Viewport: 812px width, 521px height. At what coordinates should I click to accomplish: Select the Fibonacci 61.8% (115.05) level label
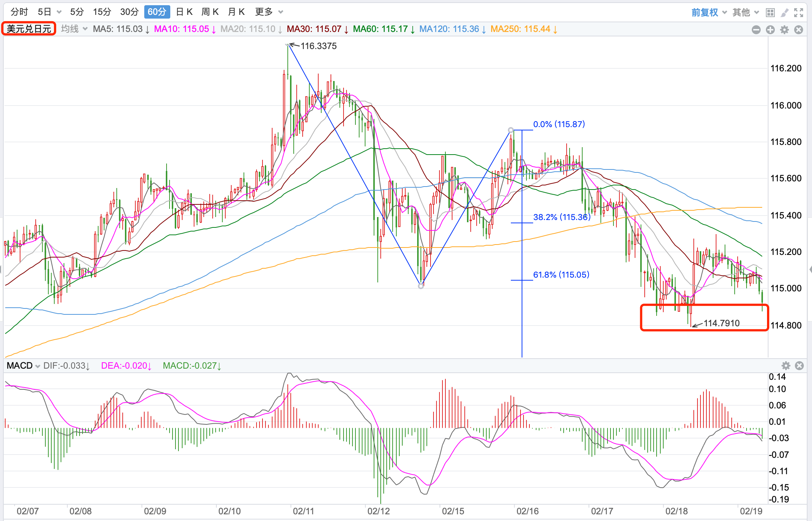[x=561, y=275]
